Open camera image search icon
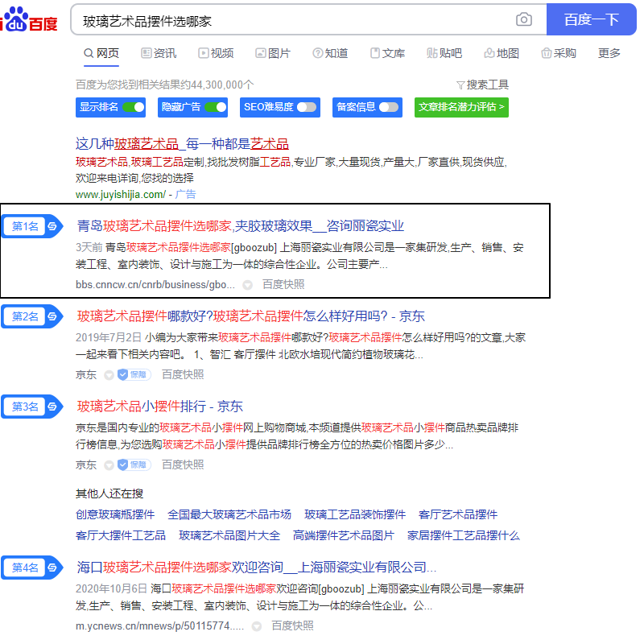Screen dimensions: 644x644 (524, 19)
